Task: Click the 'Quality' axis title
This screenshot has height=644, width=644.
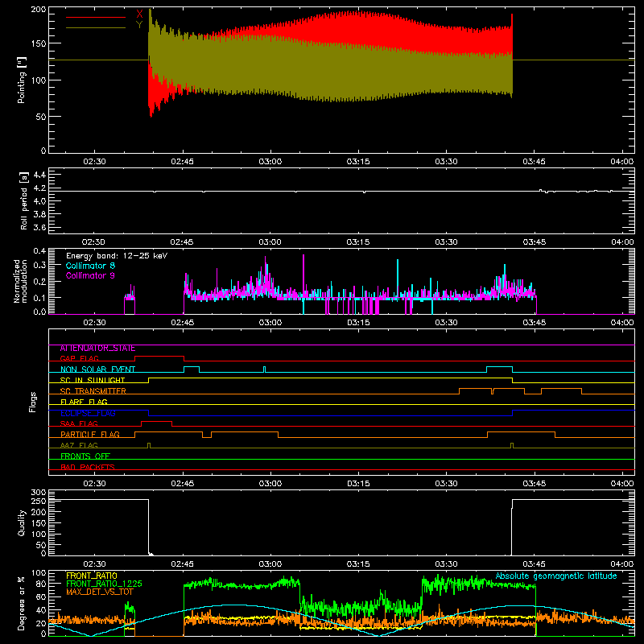Action: click(x=22, y=523)
